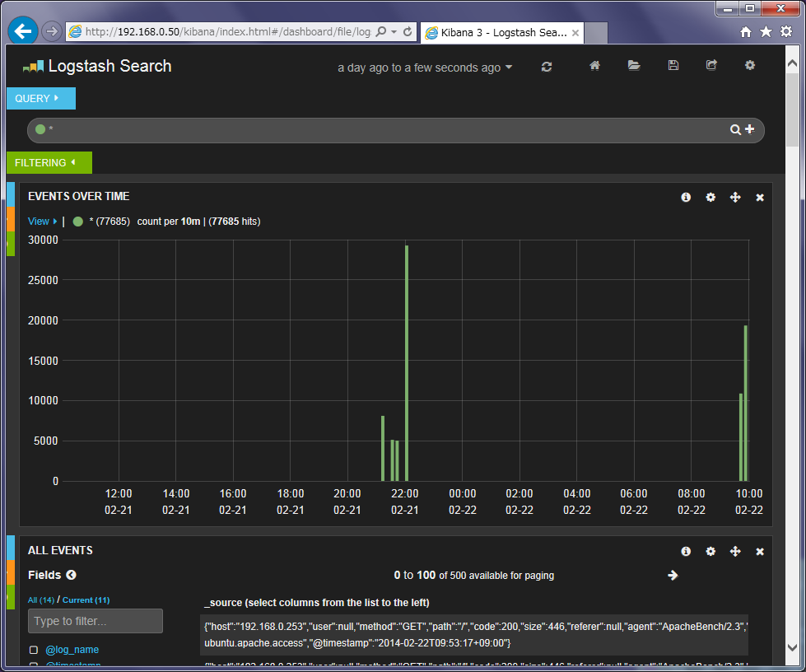Show All (14) fields
The height and width of the screenshot is (672, 806).
[41, 600]
